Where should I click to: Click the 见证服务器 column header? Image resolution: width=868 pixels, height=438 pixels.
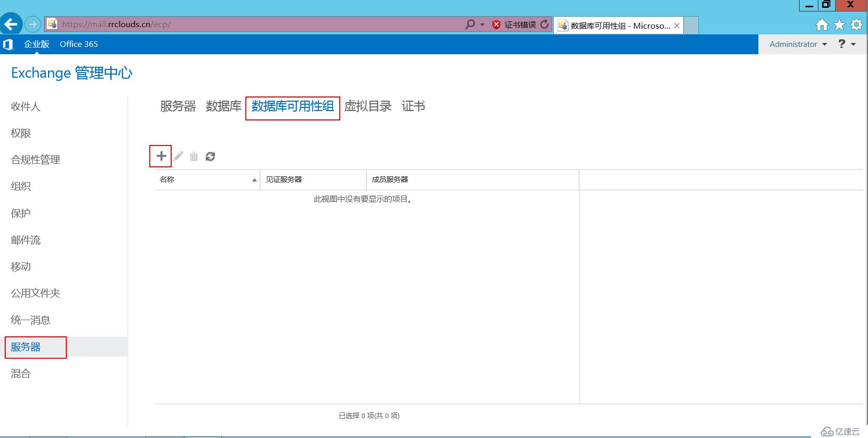[313, 179]
